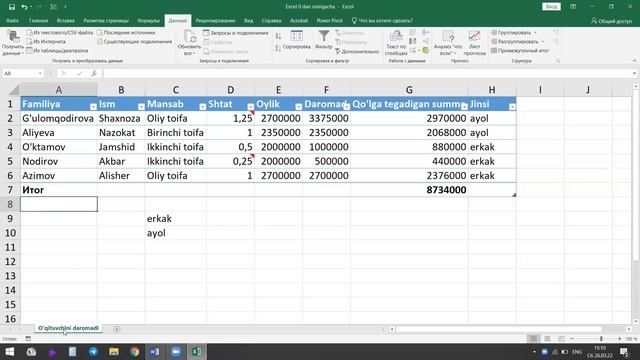Sort descending Z to A
640x360 pixels.
[x=278, y=48]
